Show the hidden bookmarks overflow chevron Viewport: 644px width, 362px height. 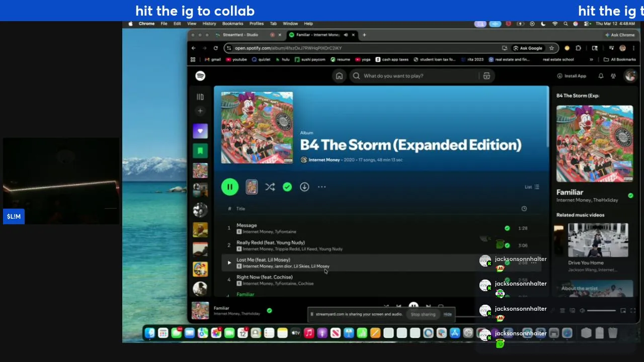tap(591, 59)
